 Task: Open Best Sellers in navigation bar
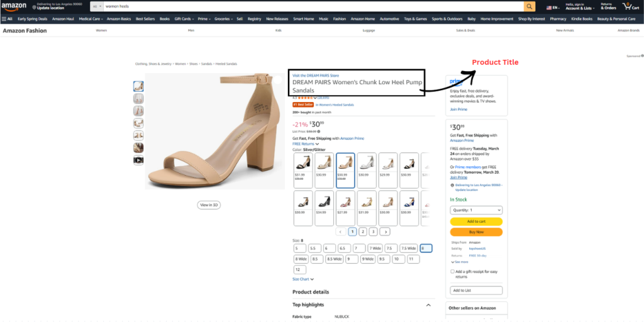145,19
